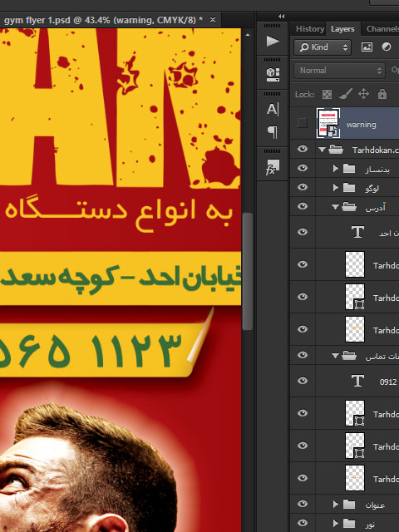
Task: Open the Character panel icon
Action: point(273,109)
